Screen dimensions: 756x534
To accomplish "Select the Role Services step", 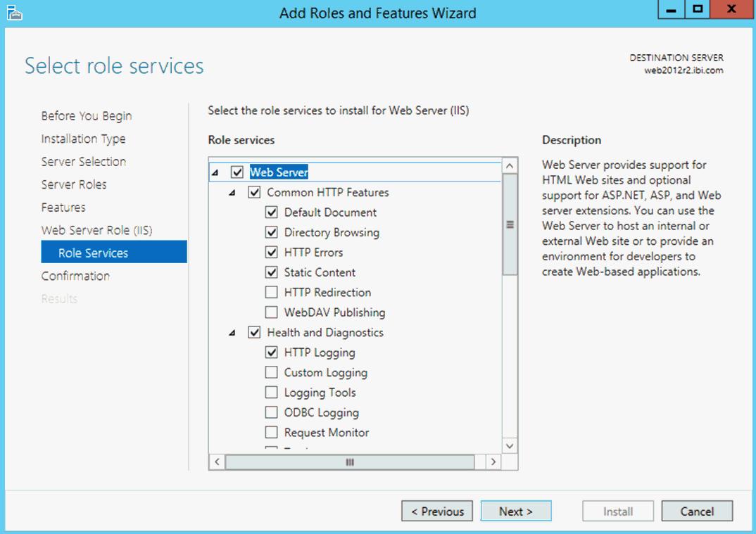I will click(114, 252).
